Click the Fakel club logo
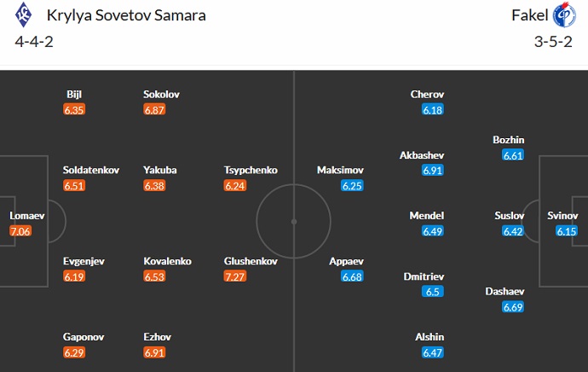The height and width of the screenshot is (372, 588). (x=564, y=17)
